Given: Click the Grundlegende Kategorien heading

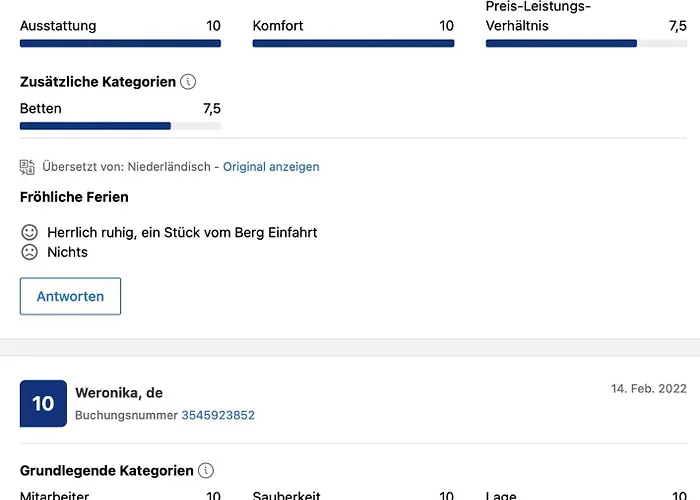Looking at the screenshot, I should pos(107,470).
